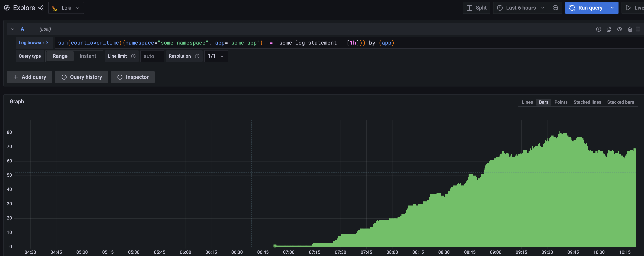Screen dimensions: 644x256
Task: Duplicate query A with the copy icon
Action: click(x=609, y=29)
